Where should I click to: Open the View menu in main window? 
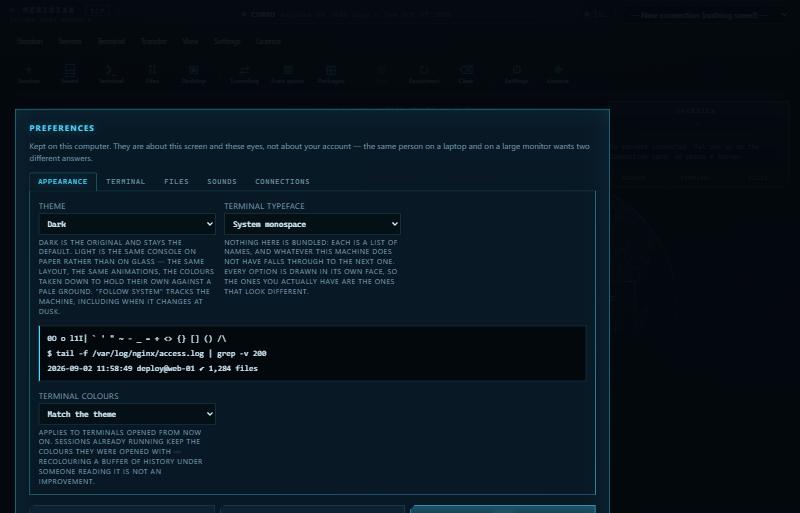click(x=190, y=41)
